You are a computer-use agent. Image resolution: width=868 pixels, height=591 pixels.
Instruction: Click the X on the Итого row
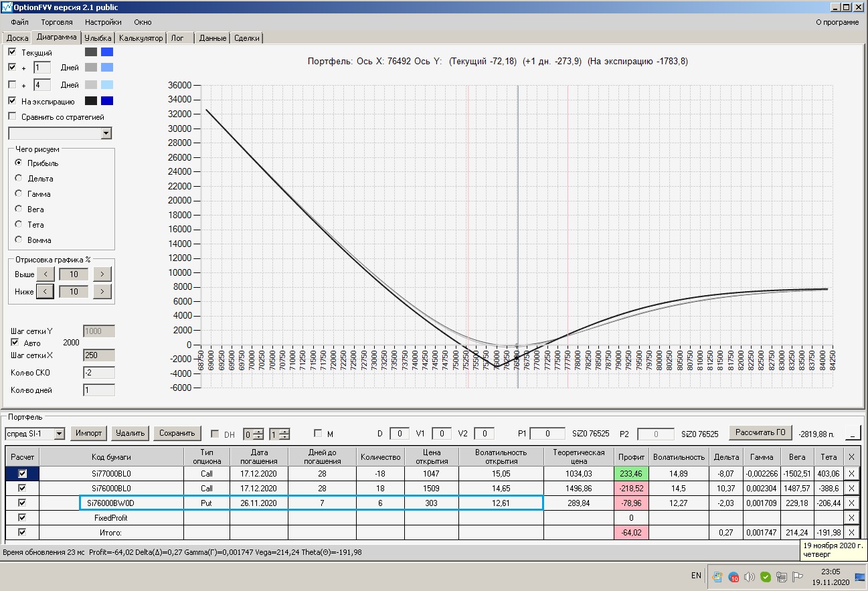pyautogui.click(x=851, y=533)
